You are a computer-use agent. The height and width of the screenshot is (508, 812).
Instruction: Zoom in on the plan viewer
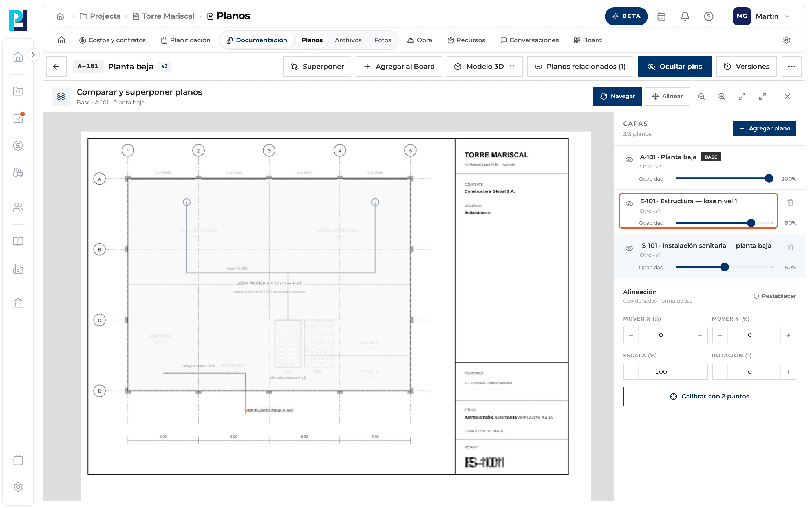coord(721,97)
